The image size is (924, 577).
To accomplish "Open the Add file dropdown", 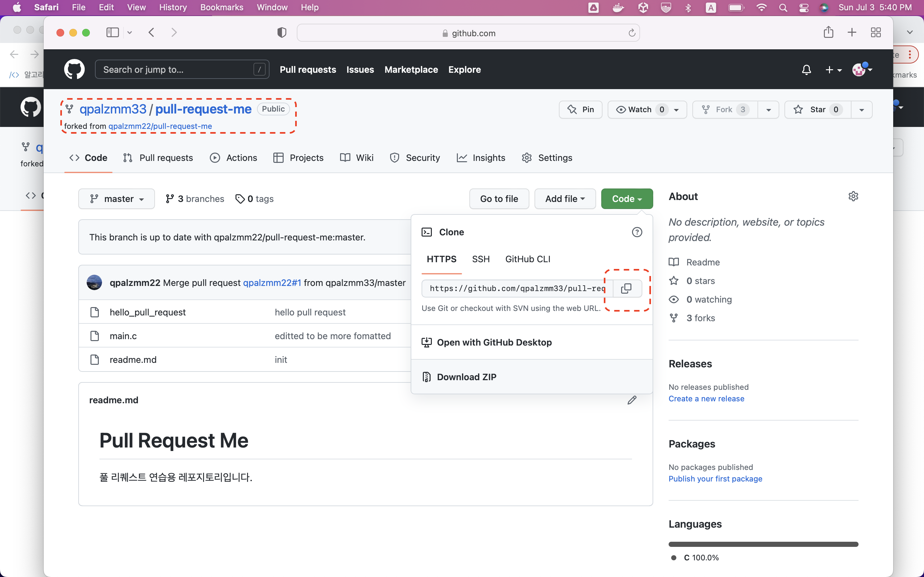I will click(565, 199).
